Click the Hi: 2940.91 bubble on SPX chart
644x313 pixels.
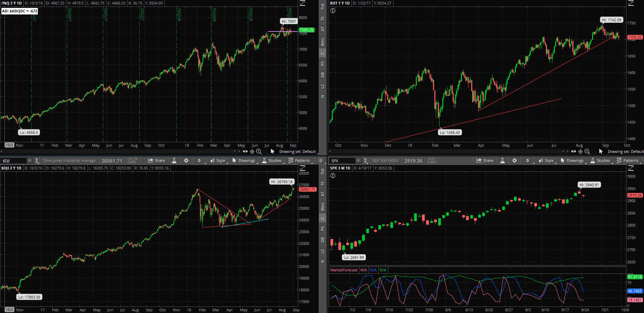point(589,185)
